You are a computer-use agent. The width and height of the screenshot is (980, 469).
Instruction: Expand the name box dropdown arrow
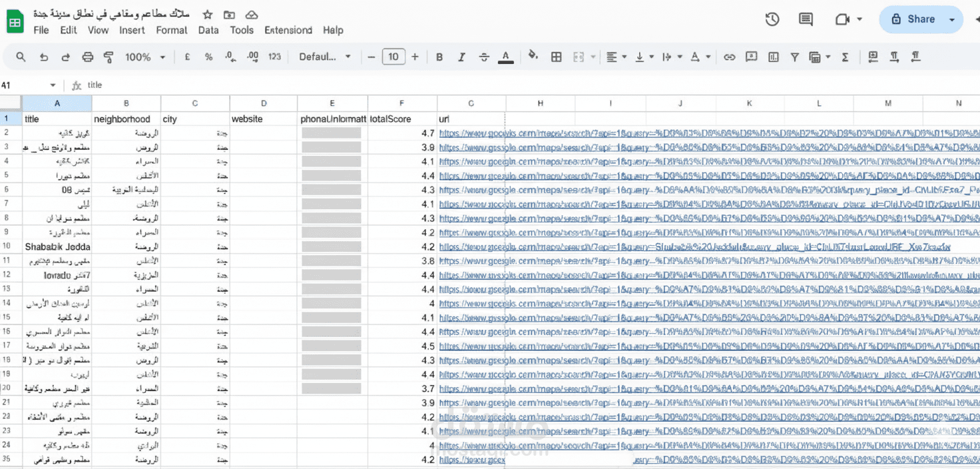tap(53, 85)
